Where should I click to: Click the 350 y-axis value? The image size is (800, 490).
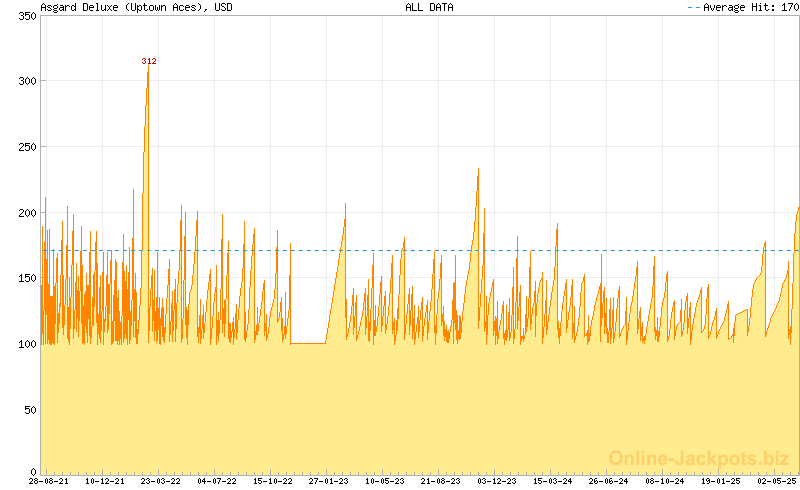tap(27, 15)
